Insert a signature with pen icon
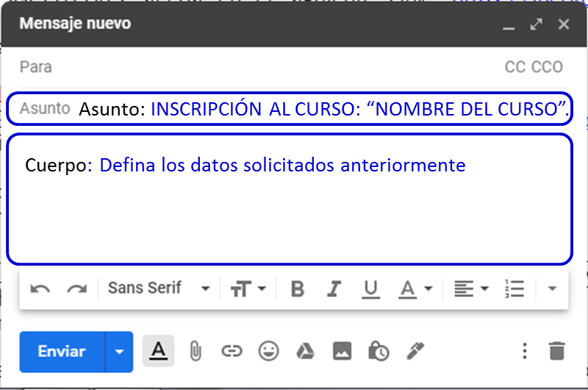 point(415,351)
